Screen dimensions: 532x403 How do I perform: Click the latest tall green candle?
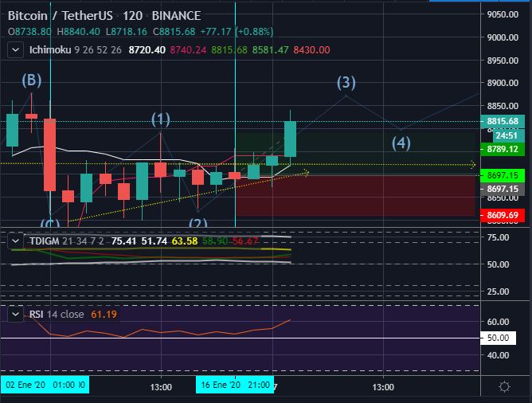pos(290,139)
